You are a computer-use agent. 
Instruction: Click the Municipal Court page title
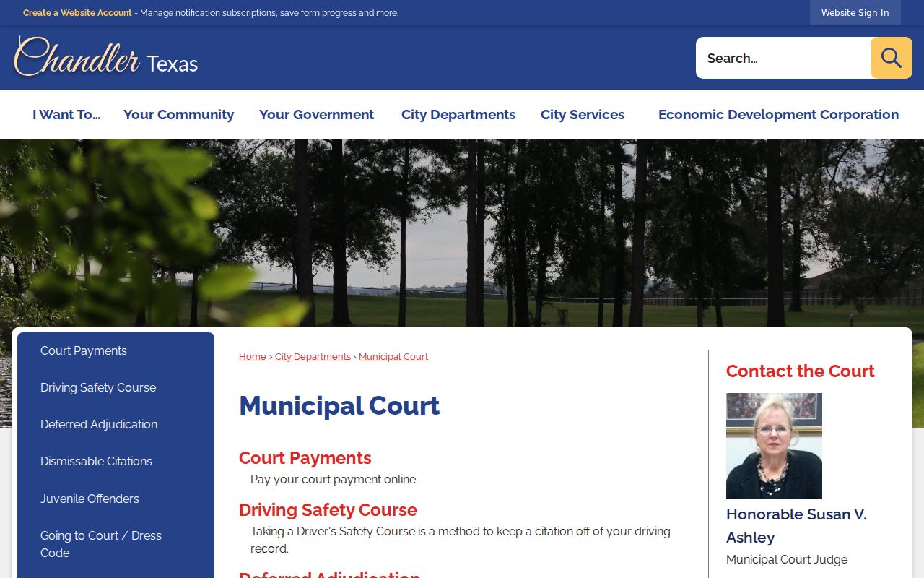[339, 406]
